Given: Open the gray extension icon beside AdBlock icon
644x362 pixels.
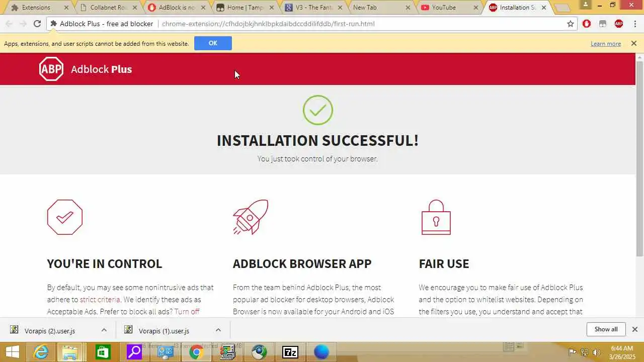Looking at the screenshot, I should pyautogui.click(x=603, y=24).
